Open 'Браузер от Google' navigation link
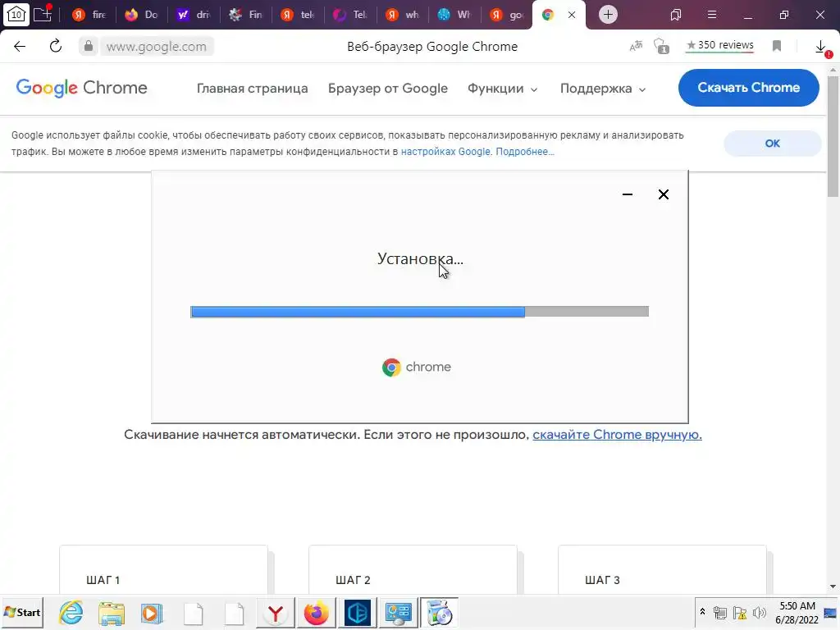The width and height of the screenshot is (840, 630). click(388, 89)
